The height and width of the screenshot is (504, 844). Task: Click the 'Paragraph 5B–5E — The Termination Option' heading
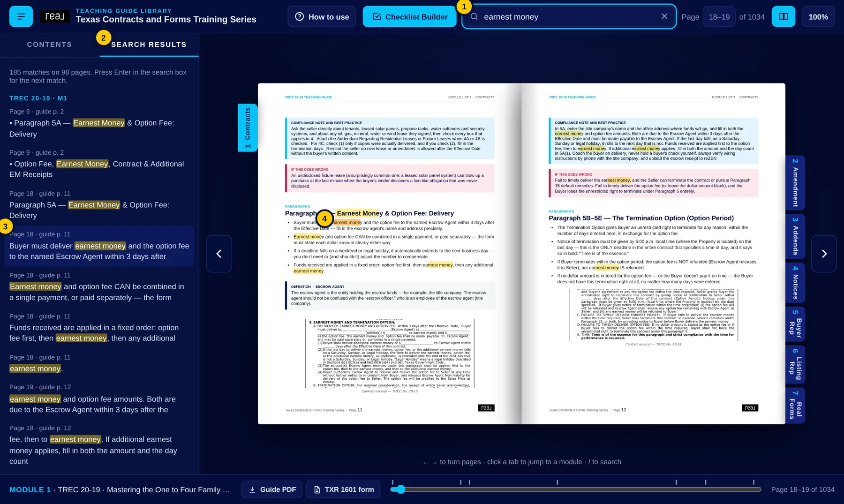tap(641, 218)
